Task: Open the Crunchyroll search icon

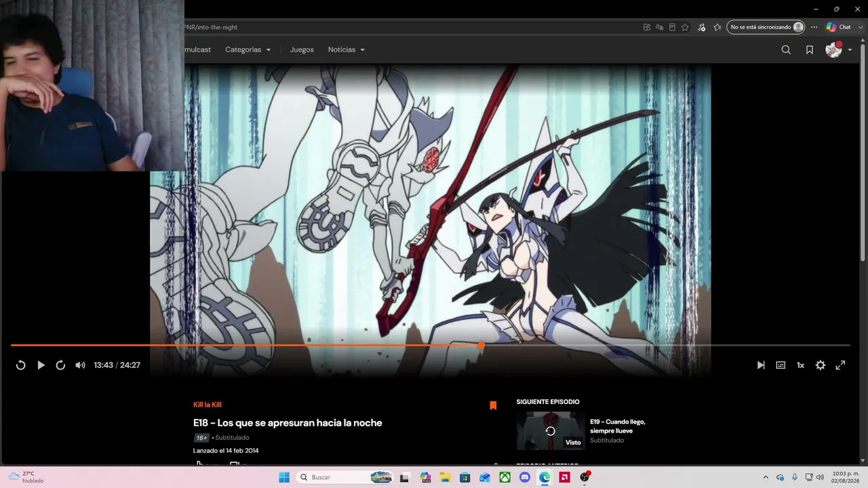Action: [786, 49]
